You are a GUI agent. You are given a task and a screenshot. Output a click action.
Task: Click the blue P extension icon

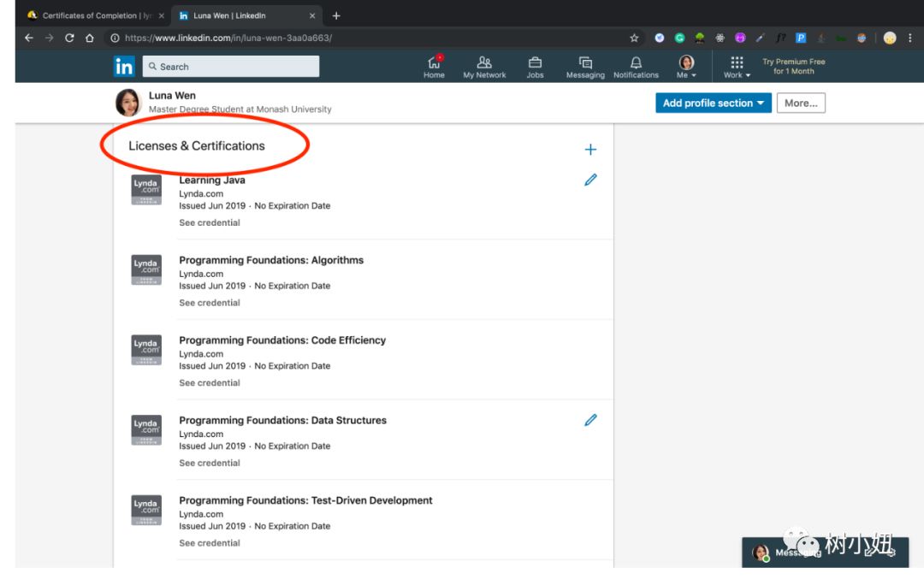point(801,38)
